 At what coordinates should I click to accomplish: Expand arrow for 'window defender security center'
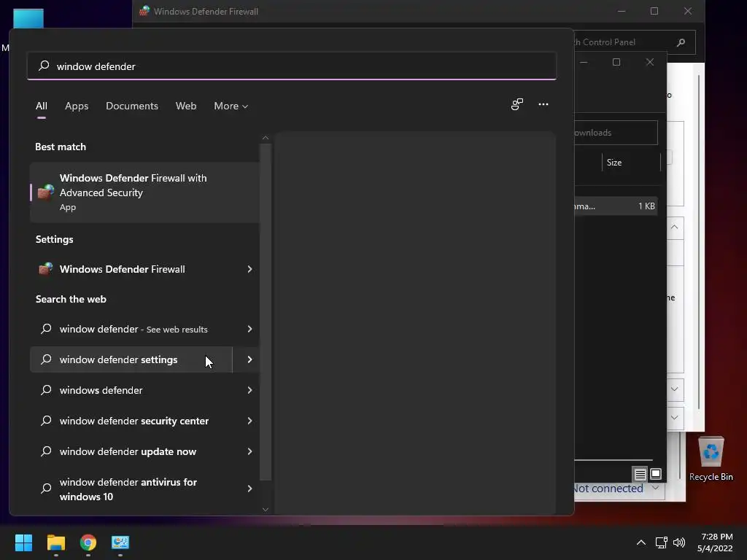pos(249,421)
